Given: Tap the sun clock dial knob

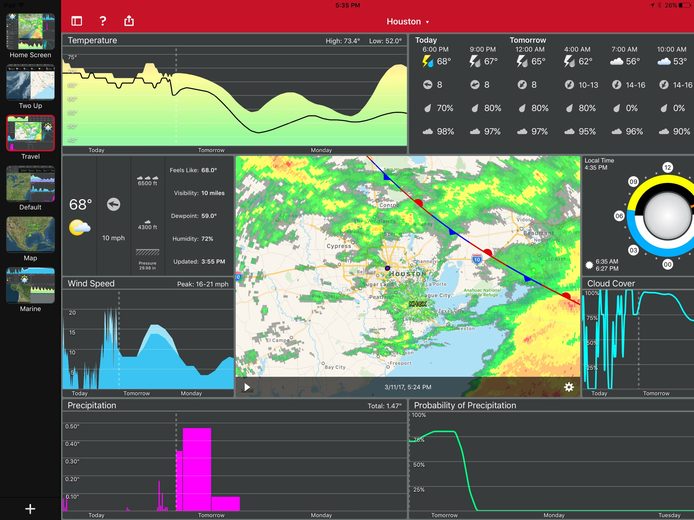Looking at the screenshot, I should pos(666,216).
